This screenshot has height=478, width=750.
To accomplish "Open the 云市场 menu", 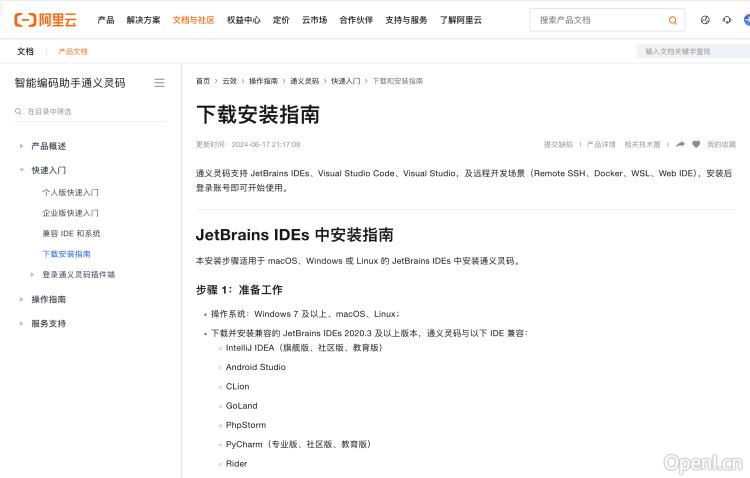I will click(x=314, y=20).
